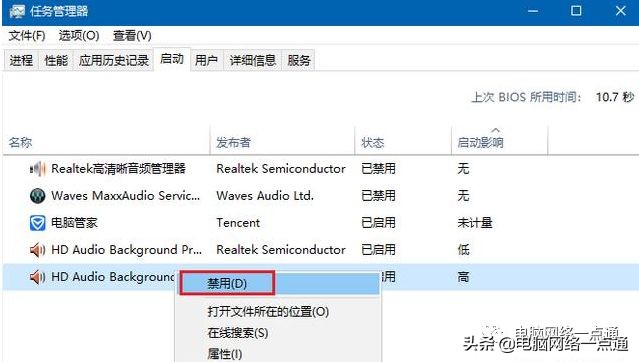Click the 高 startup impact value

tap(463, 277)
